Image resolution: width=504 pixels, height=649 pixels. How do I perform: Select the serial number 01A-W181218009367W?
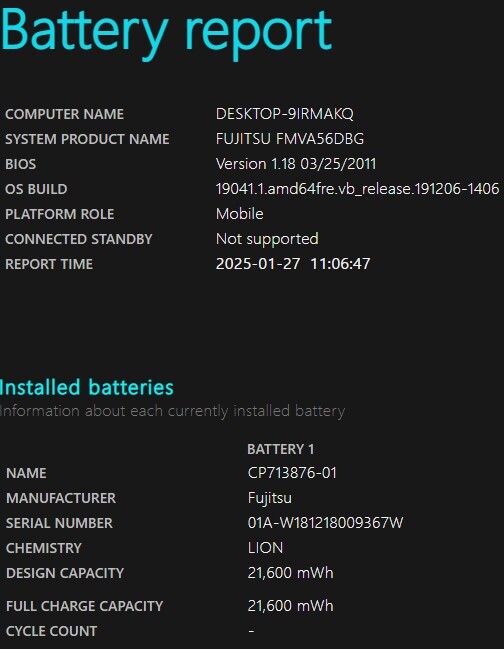(x=325, y=523)
